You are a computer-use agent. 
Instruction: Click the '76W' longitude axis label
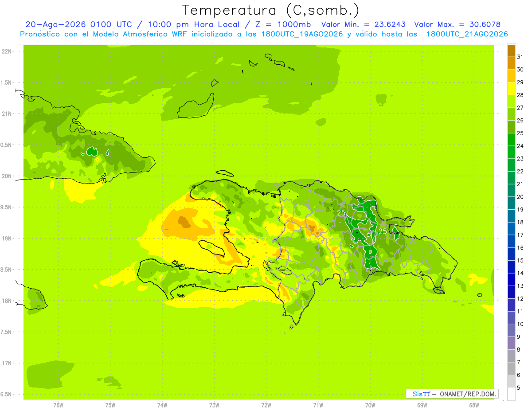58,405
